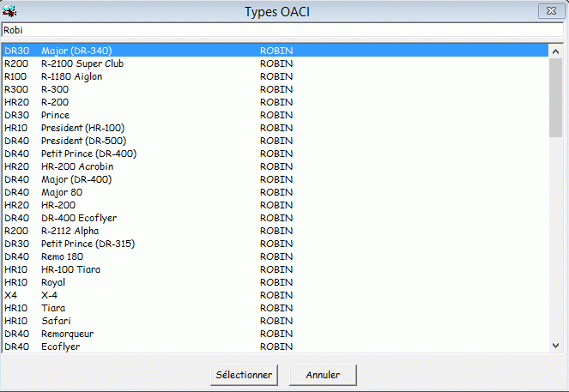Select the Major (DR-340) row
This screenshot has width=569, height=392.
click(275, 51)
